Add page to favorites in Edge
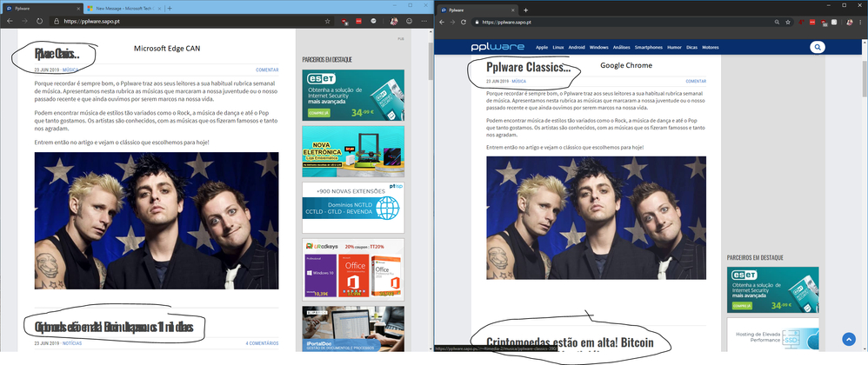Image resolution: width=868 pixels, height=365 pixels. point(327,21)
